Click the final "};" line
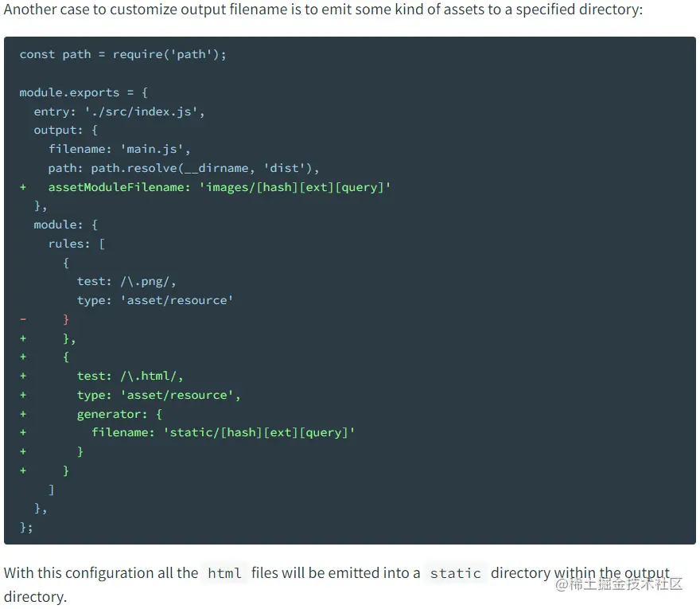This screenshot has height=609, width=700. [x=26, y=527]
